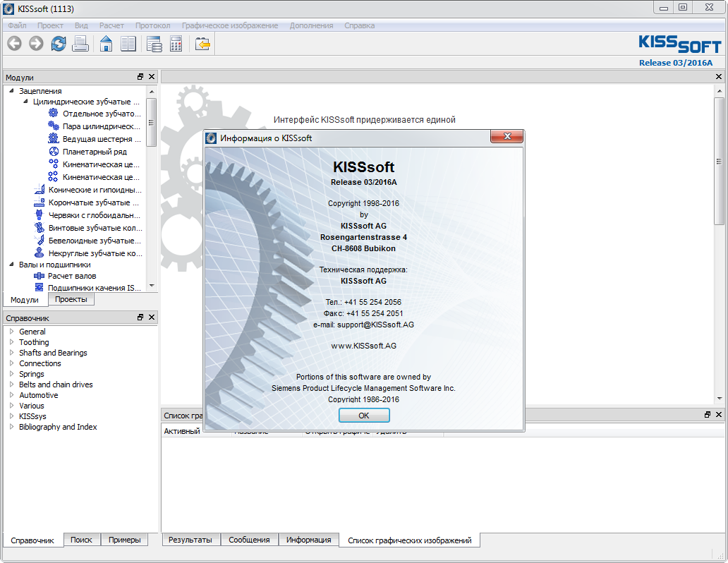
Task: Switch to the Результаты tab
Action: (190, 540)
